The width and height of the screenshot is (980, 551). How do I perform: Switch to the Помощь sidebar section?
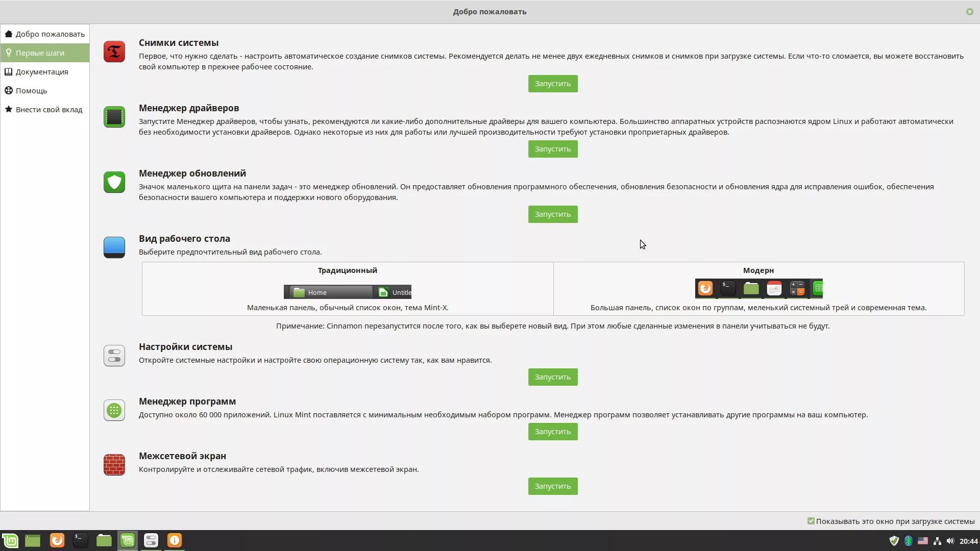tap(31, 91)
